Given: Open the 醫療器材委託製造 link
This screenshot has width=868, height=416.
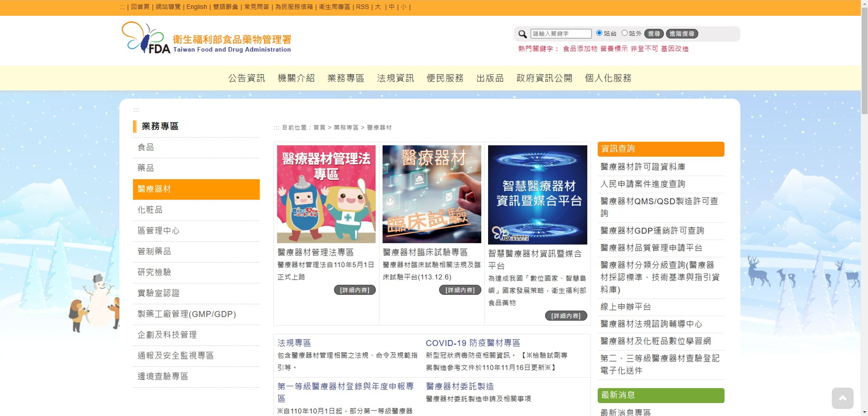Looking at the screenshot, I should point(460,386).
